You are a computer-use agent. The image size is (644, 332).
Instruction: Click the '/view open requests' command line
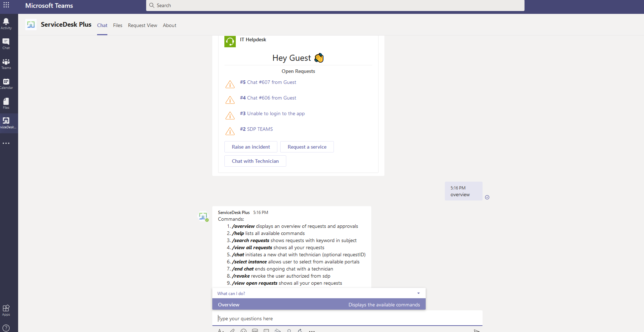[287, 283]
